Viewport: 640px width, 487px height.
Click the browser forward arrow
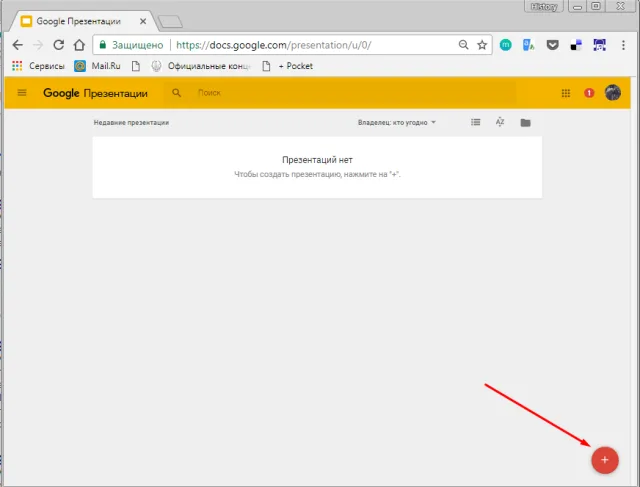click(38, 45)
